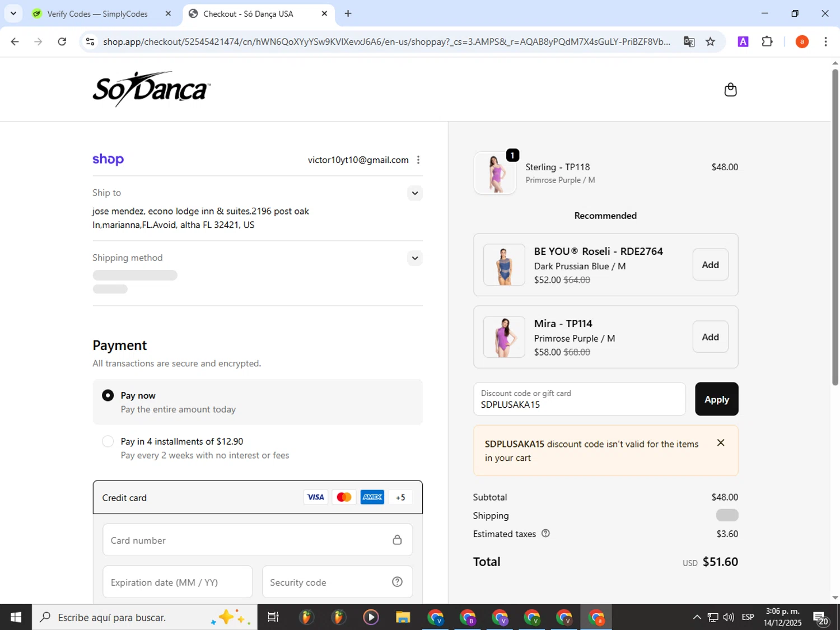
Task: Bookmark this page with the star icon
Action: pos(710,41)
